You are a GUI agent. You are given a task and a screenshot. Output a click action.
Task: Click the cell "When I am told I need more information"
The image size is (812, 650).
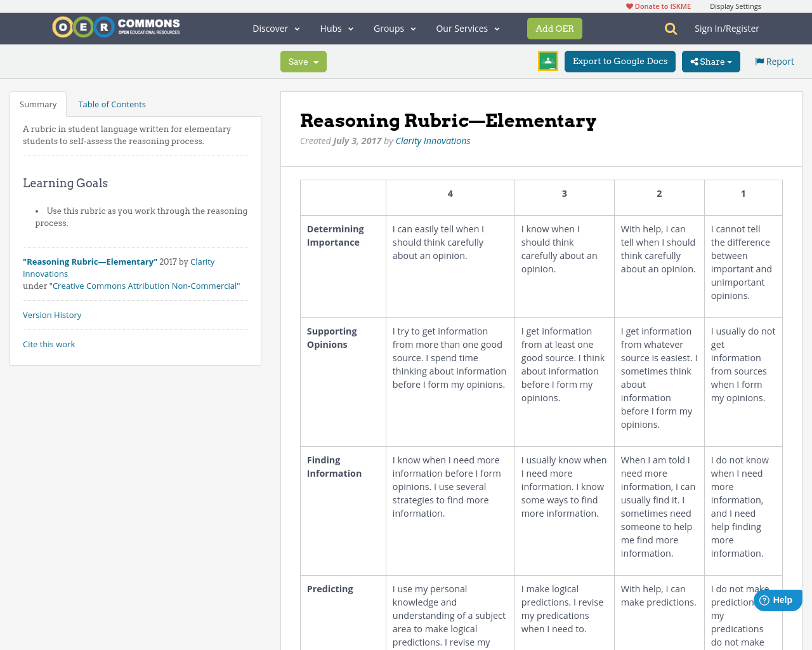[x=659, y=511]
